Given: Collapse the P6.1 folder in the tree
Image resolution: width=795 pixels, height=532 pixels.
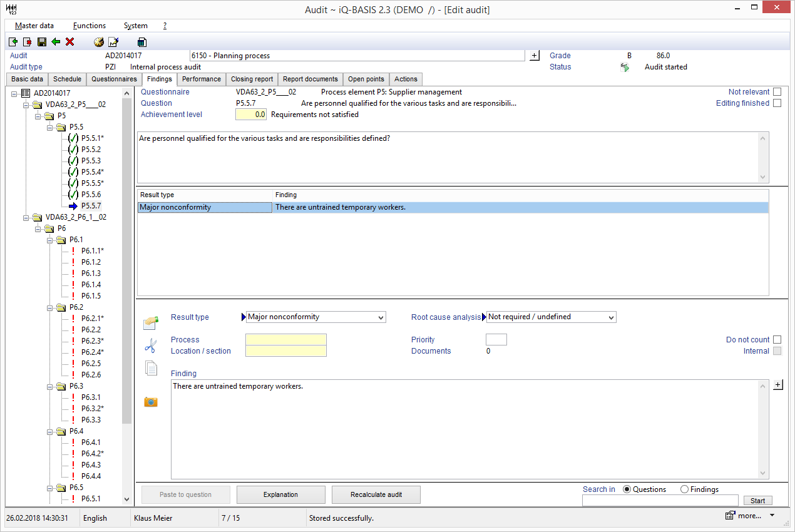Looking at the screenshot, I should (x=50, y=240).
